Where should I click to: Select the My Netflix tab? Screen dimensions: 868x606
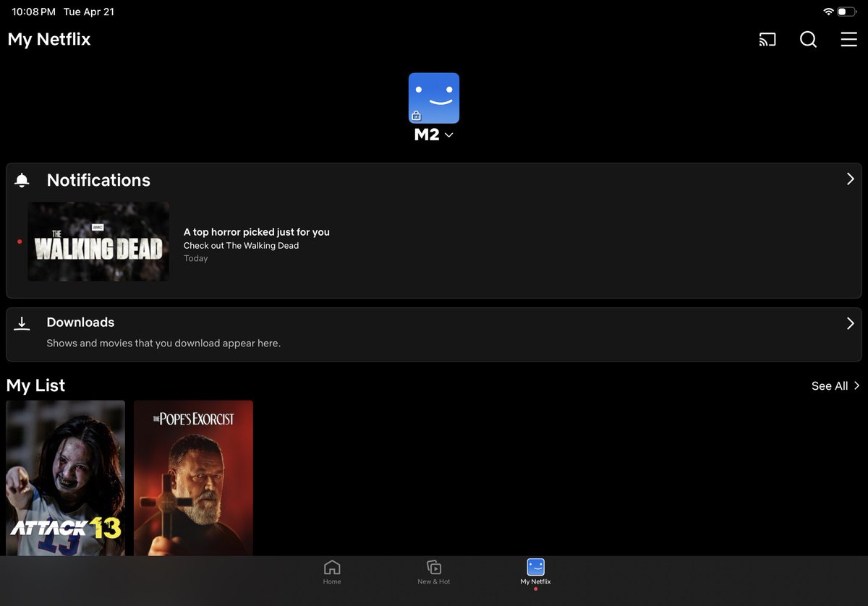pos(535,572)
